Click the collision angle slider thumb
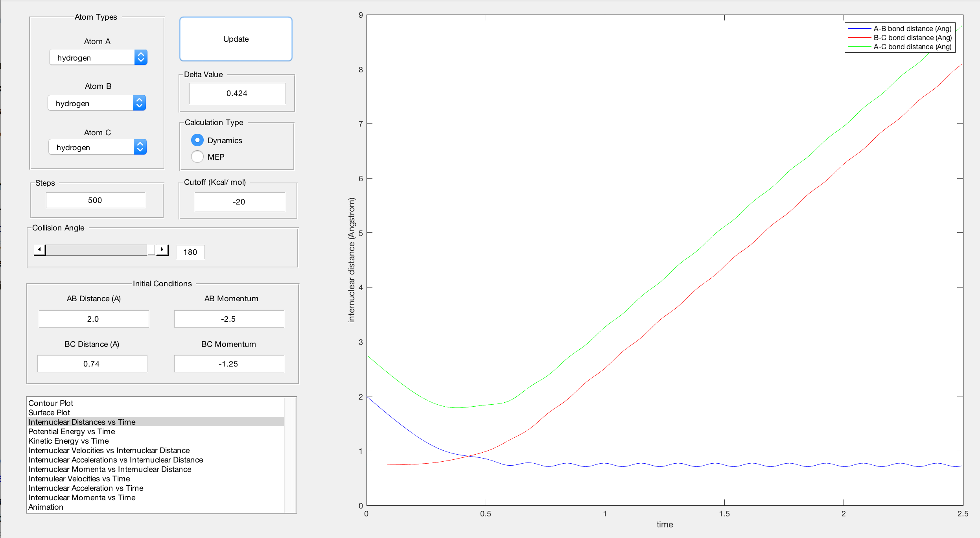 tap(151, 250)
